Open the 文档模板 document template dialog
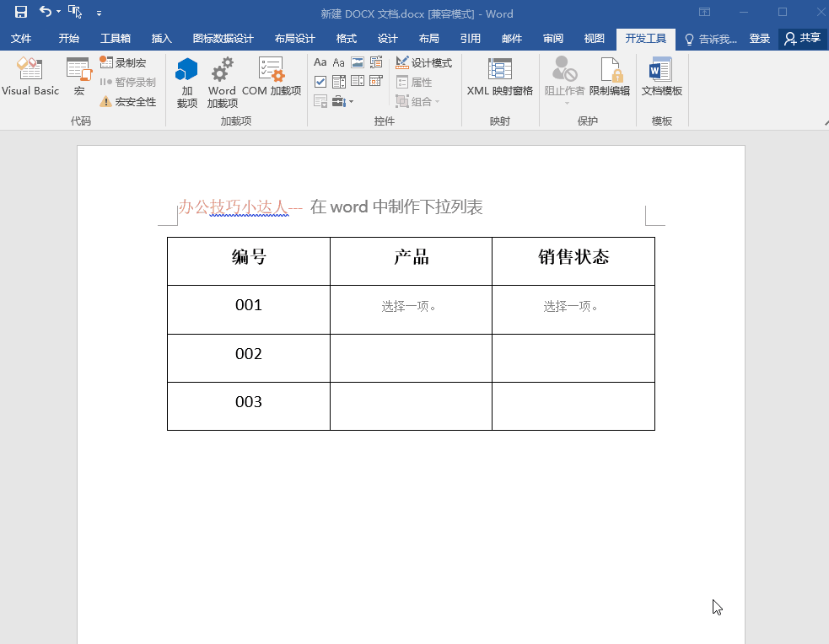This screenshot has height=644, width=829. [661, 78]
